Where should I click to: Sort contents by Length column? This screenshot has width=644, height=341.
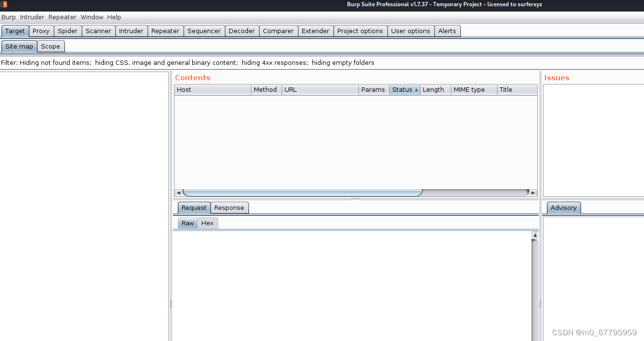tap(435, 89)
